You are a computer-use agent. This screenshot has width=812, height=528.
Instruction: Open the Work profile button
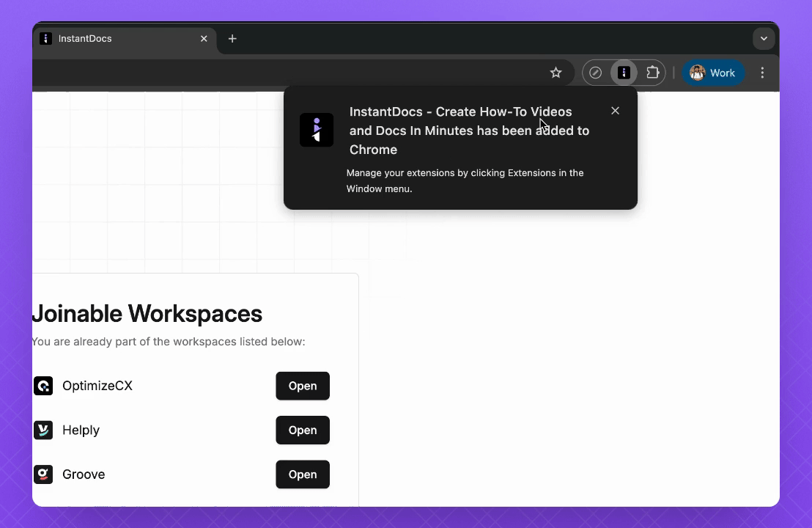(x=713, y=73)
